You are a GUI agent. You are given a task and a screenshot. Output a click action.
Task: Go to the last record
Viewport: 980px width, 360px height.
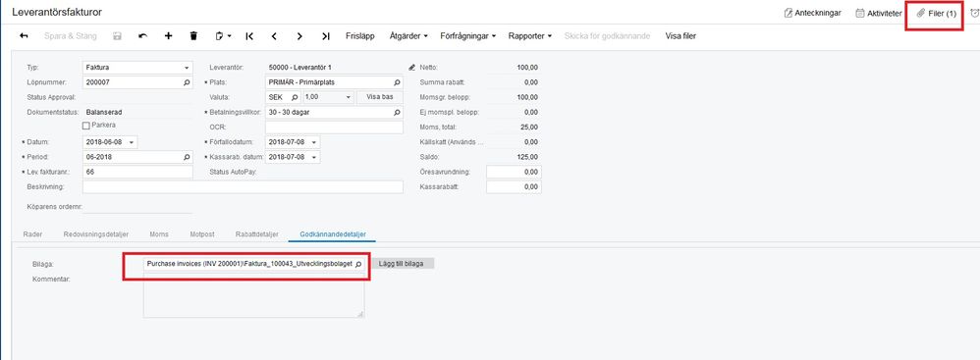(326, 36)
